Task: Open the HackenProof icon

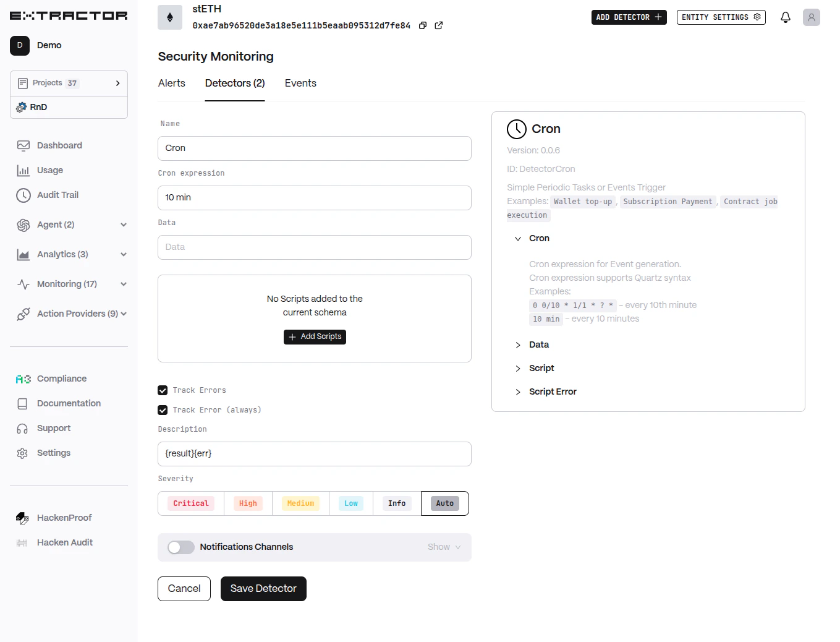Action: coord(23,518)
